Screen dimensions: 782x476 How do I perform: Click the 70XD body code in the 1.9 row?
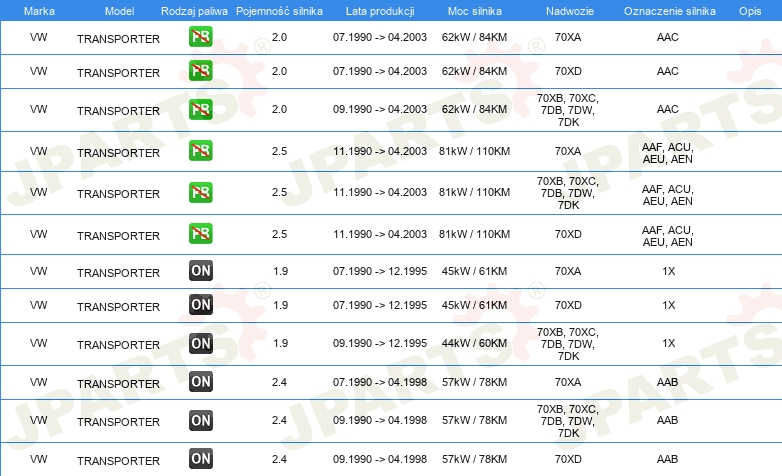click(568, 305)
